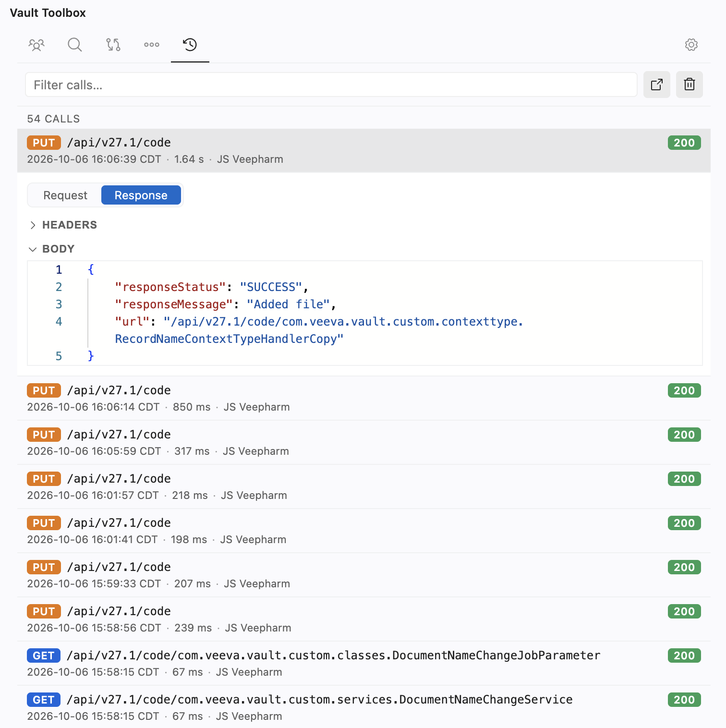The image size is (726, 728).
Task: Click the /api/v27.1/code/com.veeva.vault.custom.contexttype. url text
Action: pyautogui.click(x=343, y=322)
